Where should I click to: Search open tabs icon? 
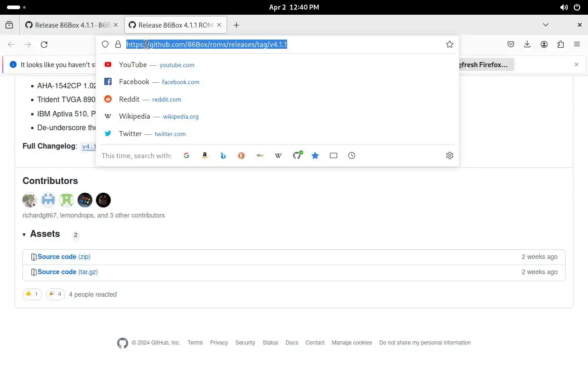[x=334, y=155]
